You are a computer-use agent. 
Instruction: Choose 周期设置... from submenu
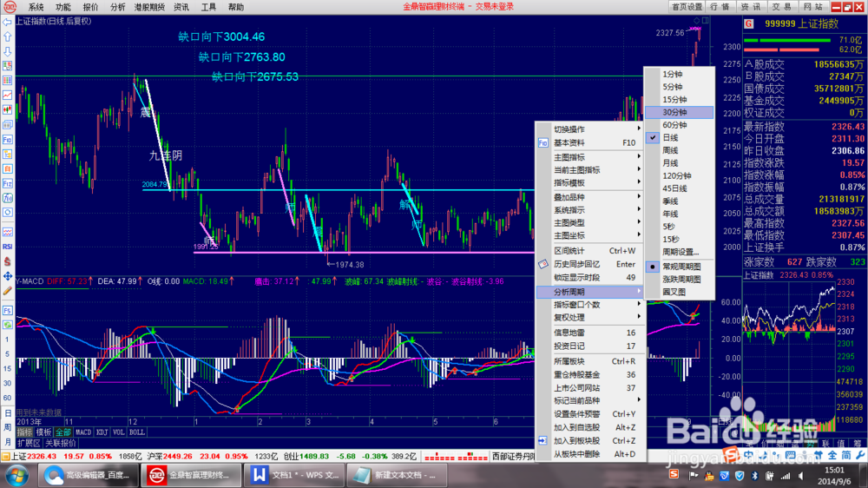680,252
